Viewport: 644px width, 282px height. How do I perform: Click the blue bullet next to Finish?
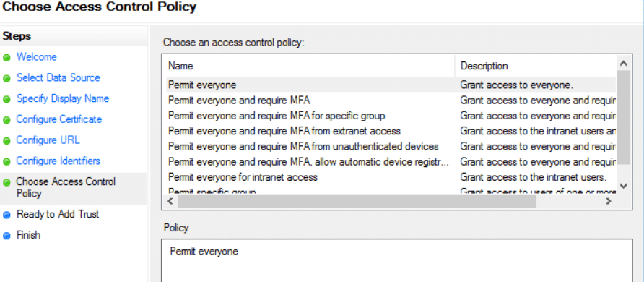point(6,236)
